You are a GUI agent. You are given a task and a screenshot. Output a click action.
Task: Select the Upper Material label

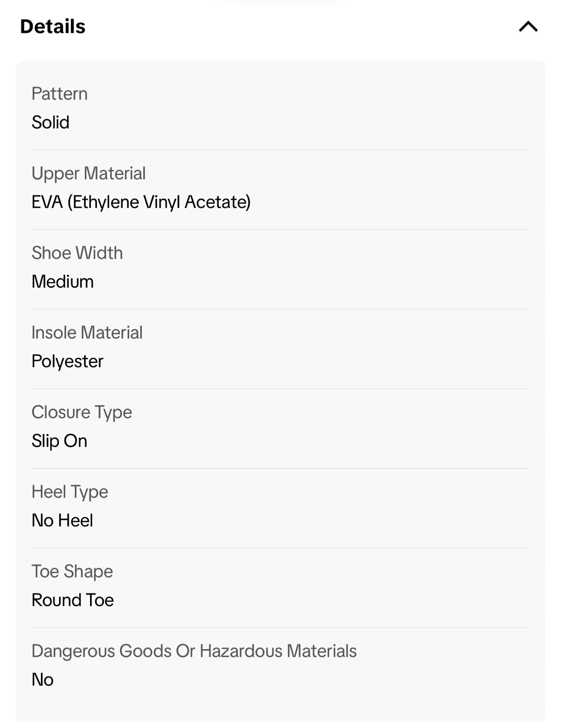(x=88, y=173)
